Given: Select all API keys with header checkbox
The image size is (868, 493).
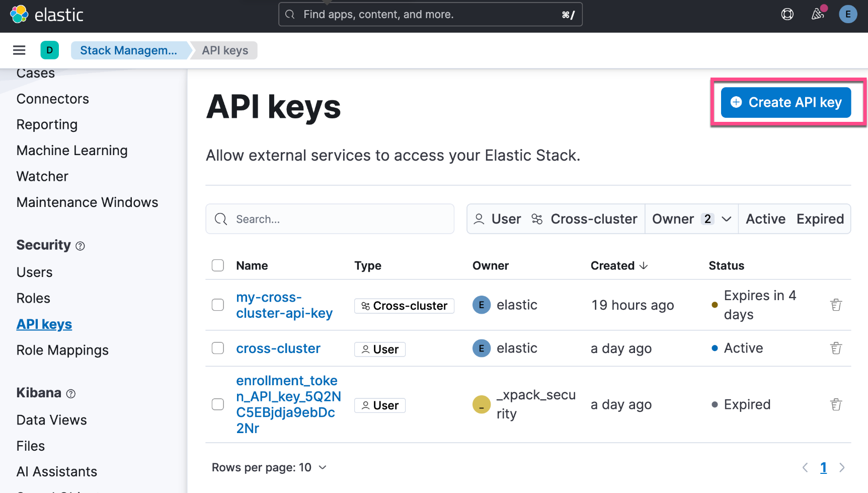Looking at the screenshot, I should pos(218,265).
